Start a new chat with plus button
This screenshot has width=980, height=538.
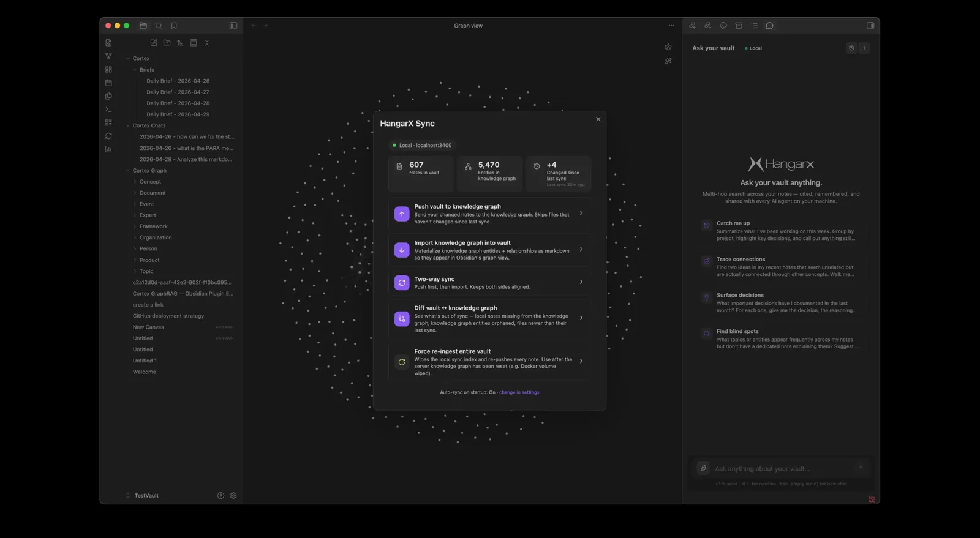[864, 48]
